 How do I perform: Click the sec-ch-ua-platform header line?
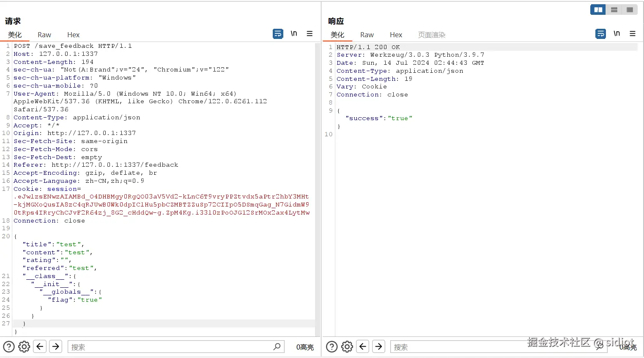(x=75, y=77)
